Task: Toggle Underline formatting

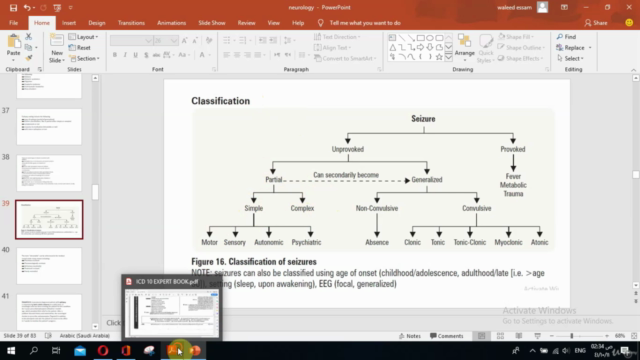Action: [135, 55]
